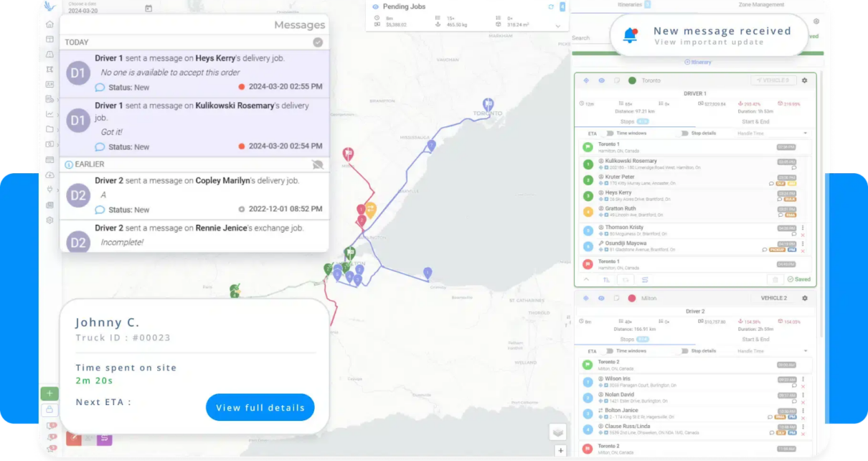Click the Milton route settings gear
The width and height of the screenshot is (868, 461).
(804, 298)
